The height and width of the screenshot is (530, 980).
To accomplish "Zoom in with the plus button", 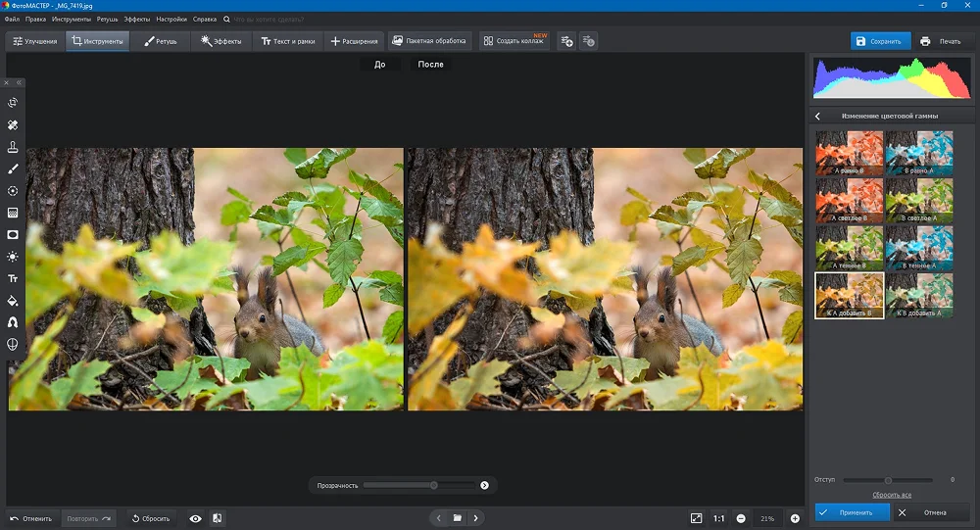I will click(x=795, y=518).
